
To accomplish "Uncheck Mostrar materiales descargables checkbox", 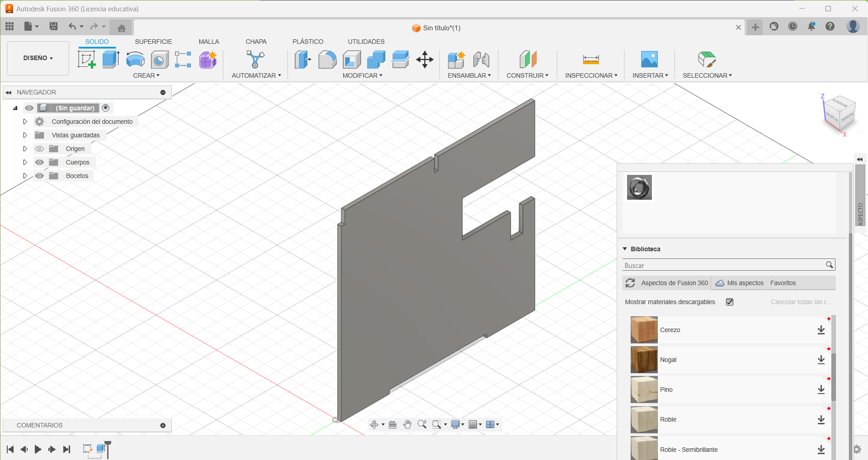I will pos(730,302).
